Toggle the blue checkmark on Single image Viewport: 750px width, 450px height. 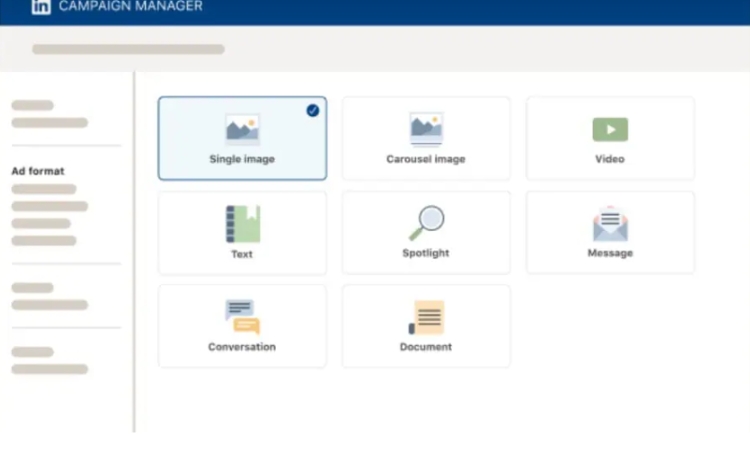point(313,111)
